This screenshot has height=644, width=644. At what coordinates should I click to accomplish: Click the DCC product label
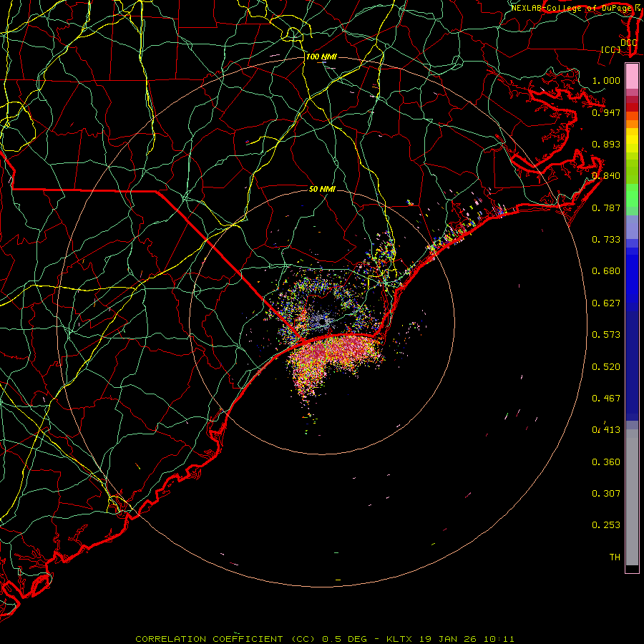[629, 42]
